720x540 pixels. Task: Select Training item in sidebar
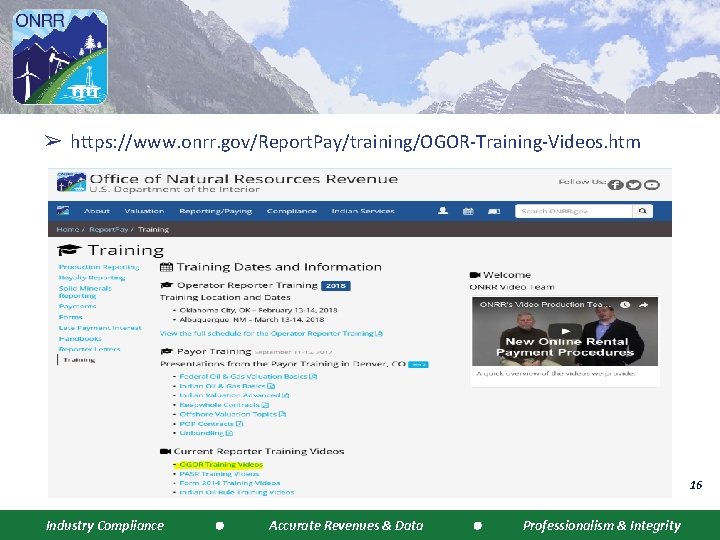(x=79, y=360)
